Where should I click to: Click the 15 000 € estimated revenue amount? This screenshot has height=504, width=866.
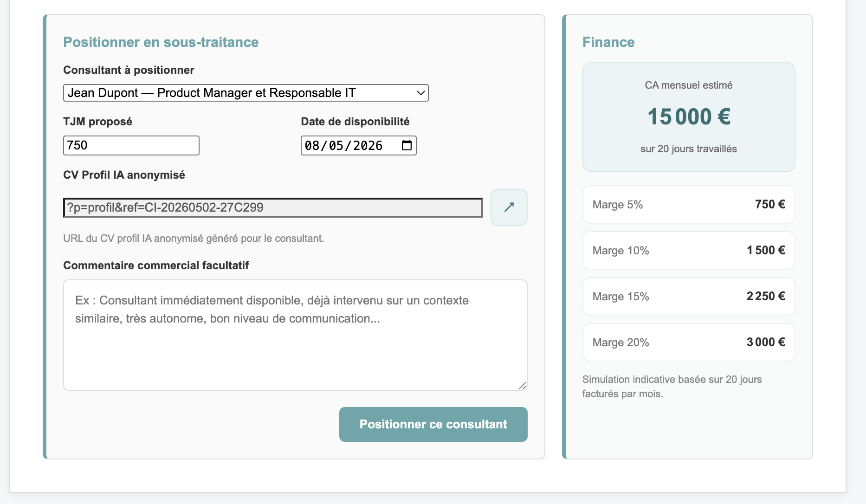click(x=689, y=116)
